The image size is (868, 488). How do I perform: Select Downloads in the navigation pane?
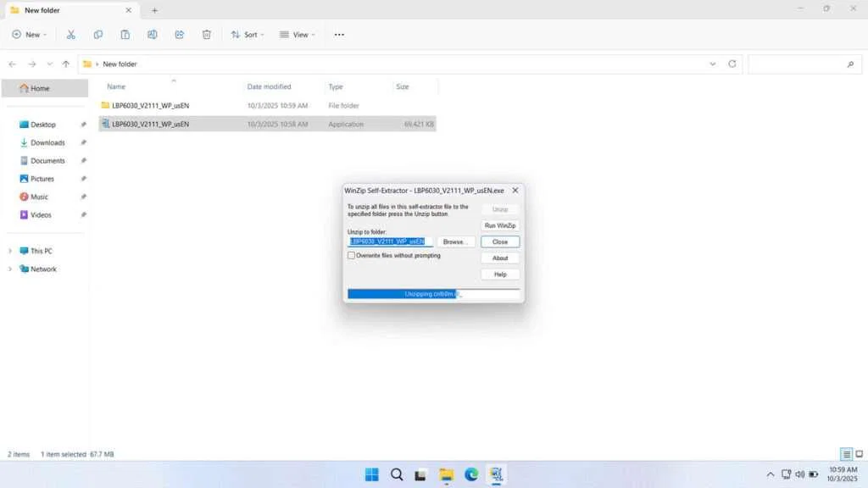click(x=47, y=142)
